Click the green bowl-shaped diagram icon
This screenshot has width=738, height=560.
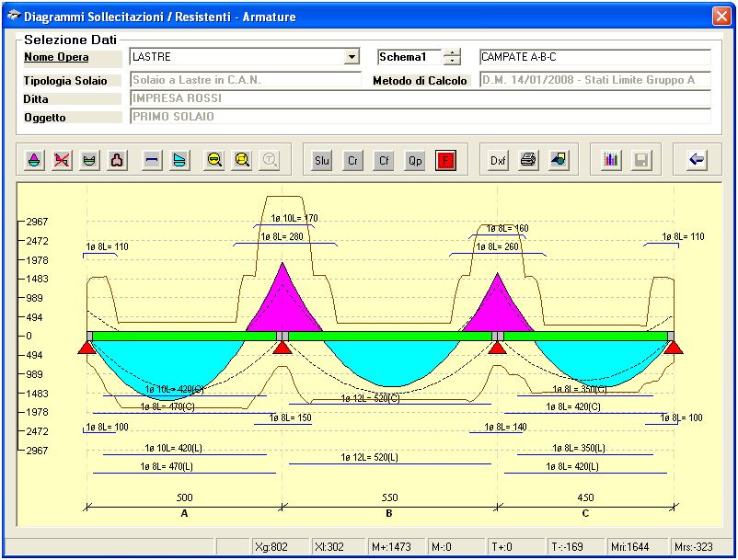(x=89, y=160)
